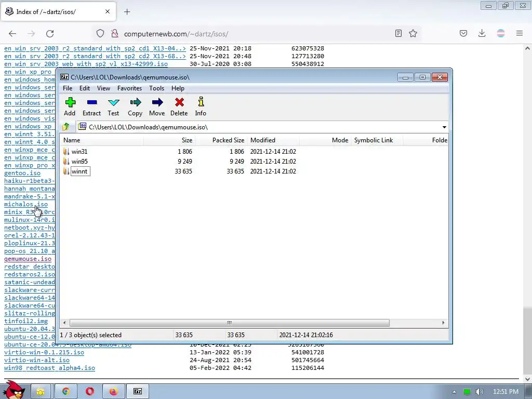Viewport: 532px width, 399px height.
Task: Open the gentoo.iso link
Action: pos(22,173)
